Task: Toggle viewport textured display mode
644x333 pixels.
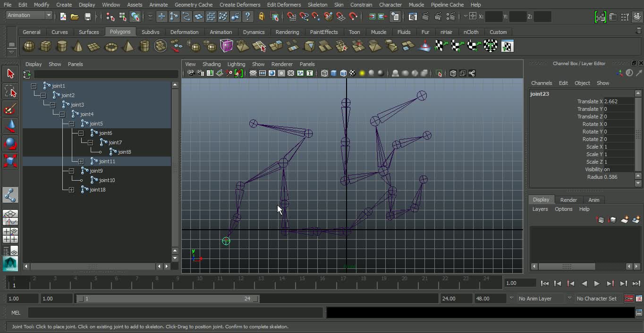Action: 353,73
